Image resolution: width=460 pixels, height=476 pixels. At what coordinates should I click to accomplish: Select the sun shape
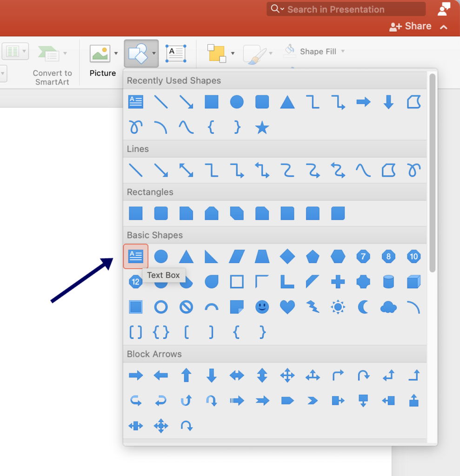point(338,307)
